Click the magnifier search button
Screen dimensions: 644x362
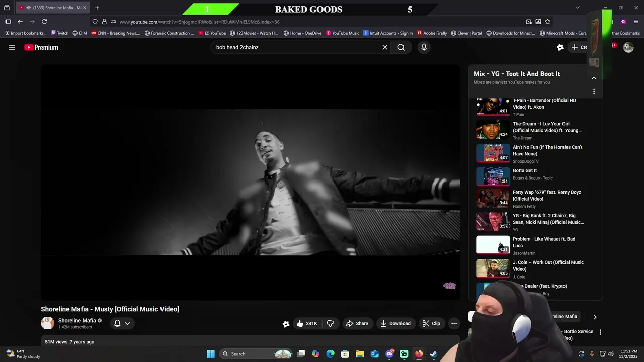click(401, 47)
